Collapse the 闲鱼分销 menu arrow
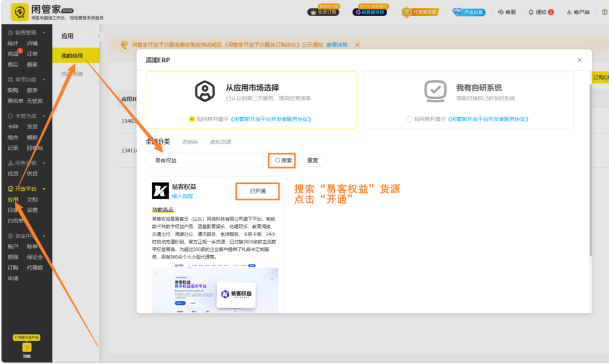Viewport: 609px width, 364px height. click(x=44, y=163)
